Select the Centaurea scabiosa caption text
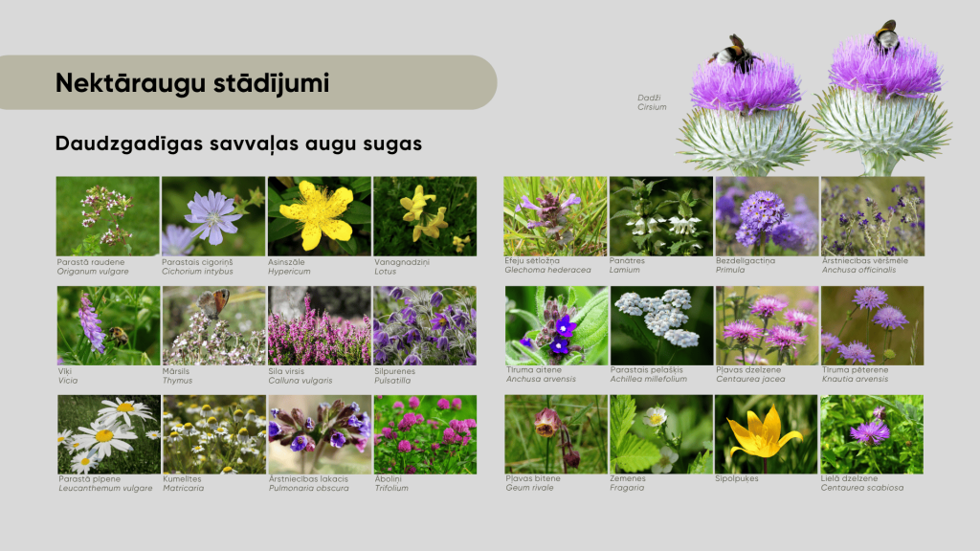This screenshot has width=980, height=551. 861,488
